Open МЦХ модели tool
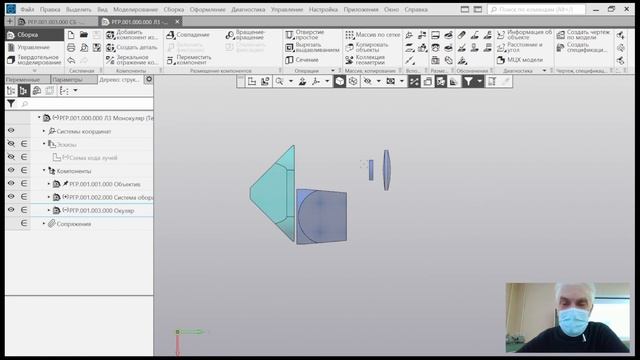Screen dimensions: 640x360 (x=520, y=60)
